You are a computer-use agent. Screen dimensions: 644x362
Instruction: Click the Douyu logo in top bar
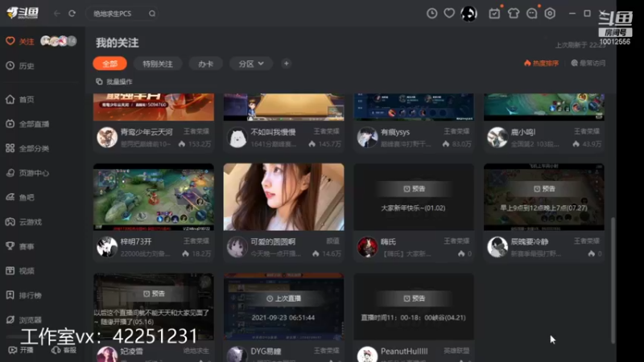[23, 13]
